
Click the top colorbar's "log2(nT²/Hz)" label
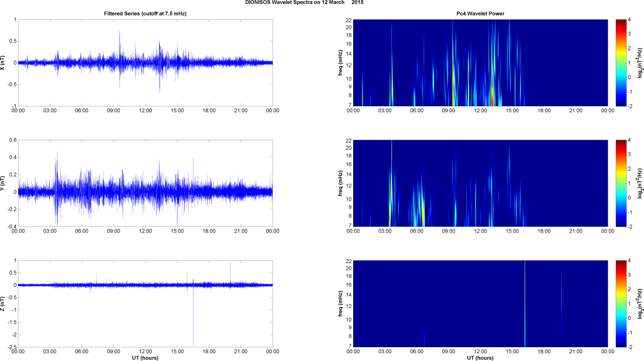(640, 63)
